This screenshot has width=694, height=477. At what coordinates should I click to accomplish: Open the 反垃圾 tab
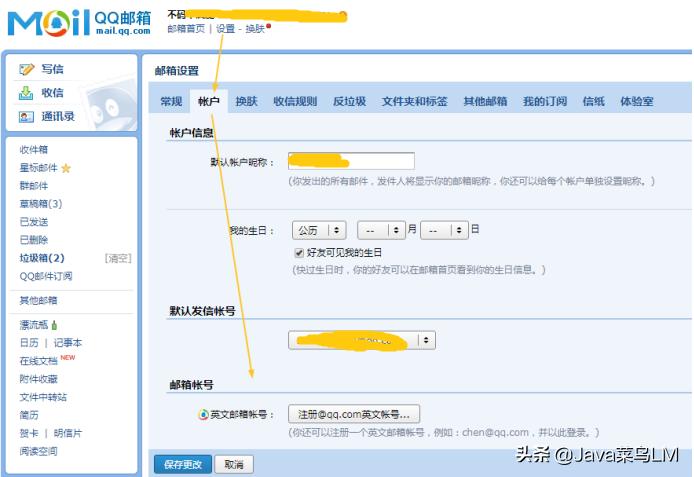coord(350,101)
